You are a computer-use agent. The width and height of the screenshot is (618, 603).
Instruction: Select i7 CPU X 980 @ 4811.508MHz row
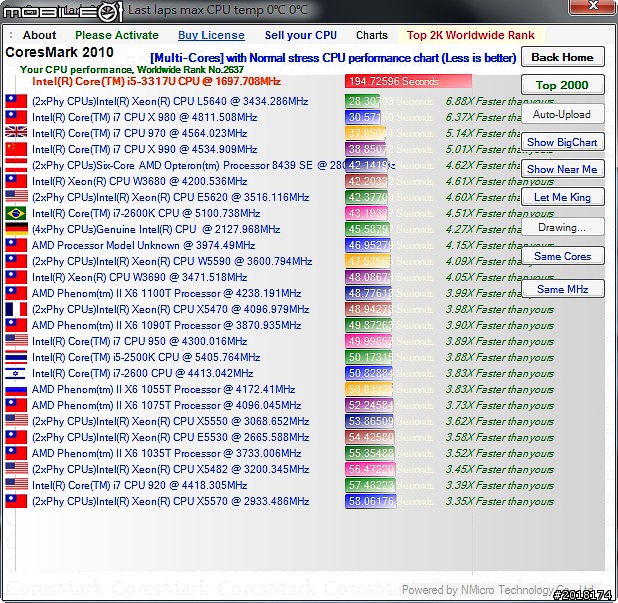point(145,117)
